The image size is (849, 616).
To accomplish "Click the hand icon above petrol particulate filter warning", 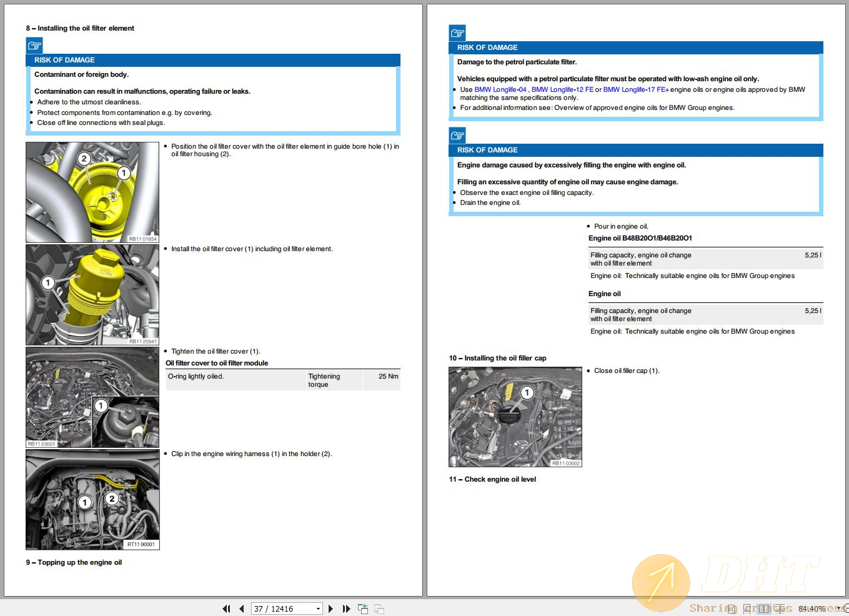I will pyautogui.click(x=457, y=32).
